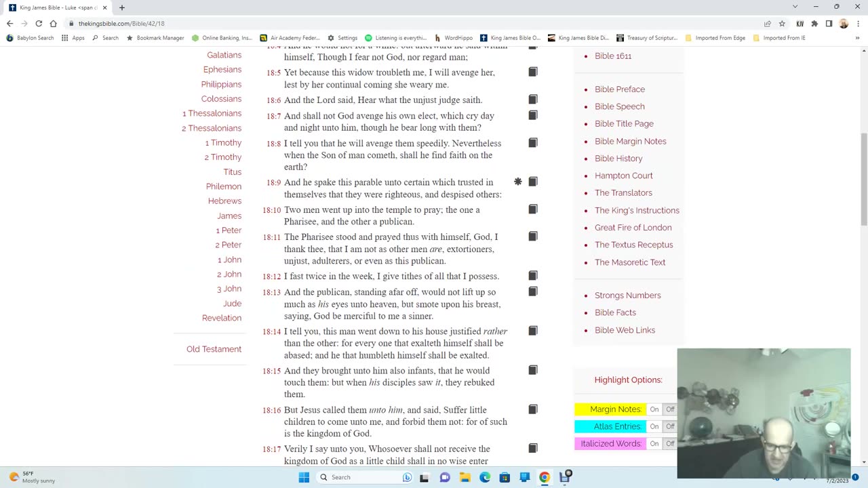Open book icon beside verse 18:14
The width and height of the screenshot is (868, 488).
[533, 331]
